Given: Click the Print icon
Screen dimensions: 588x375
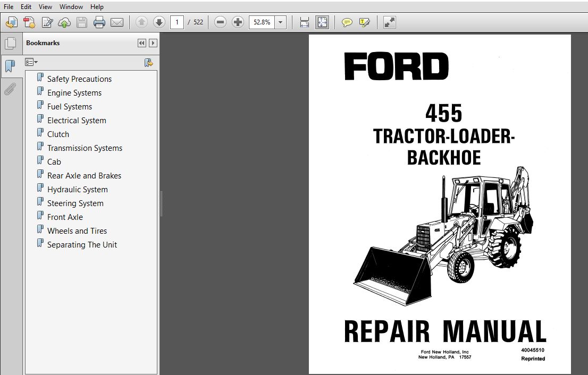Looking at the screenshot, I should coord(99,22).
